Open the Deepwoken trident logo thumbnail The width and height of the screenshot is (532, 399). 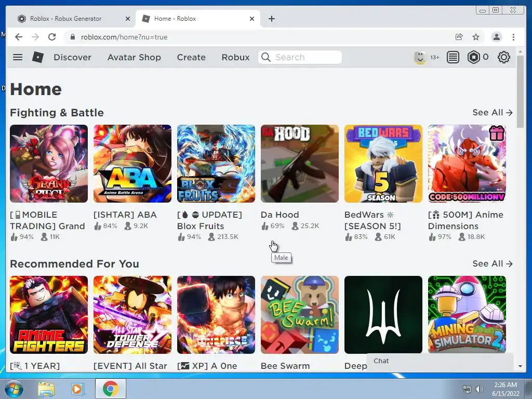[x=383, y=315]
